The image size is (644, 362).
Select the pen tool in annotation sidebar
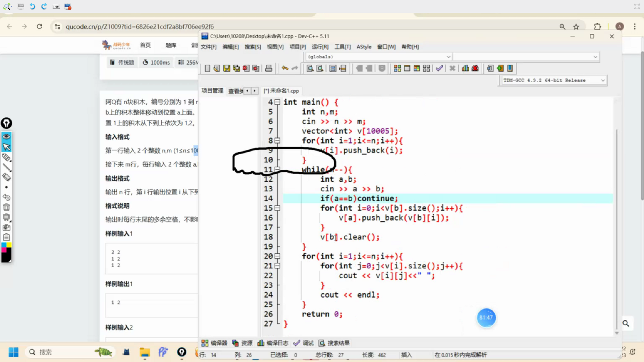click(6, 157)
